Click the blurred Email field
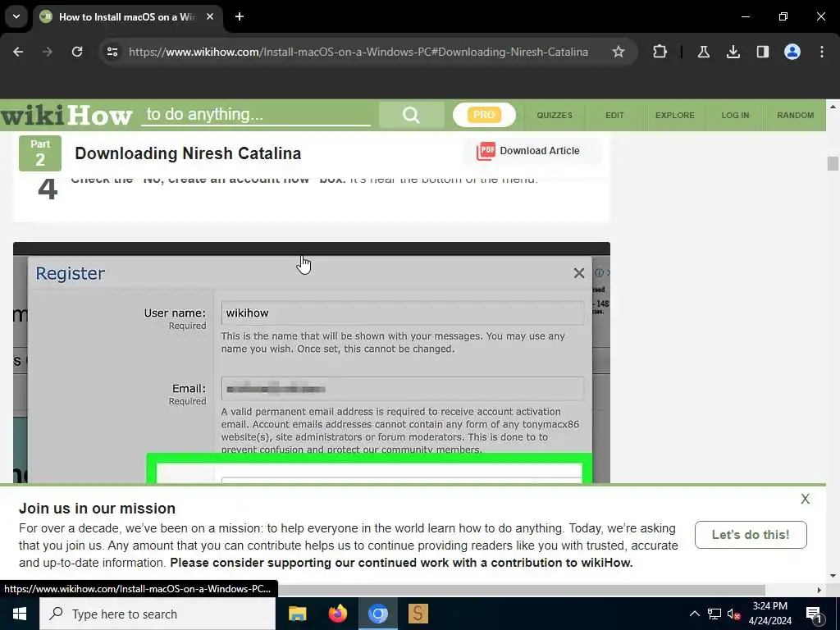The height and width of the screenshot is (630, 840). click(402, 389)
